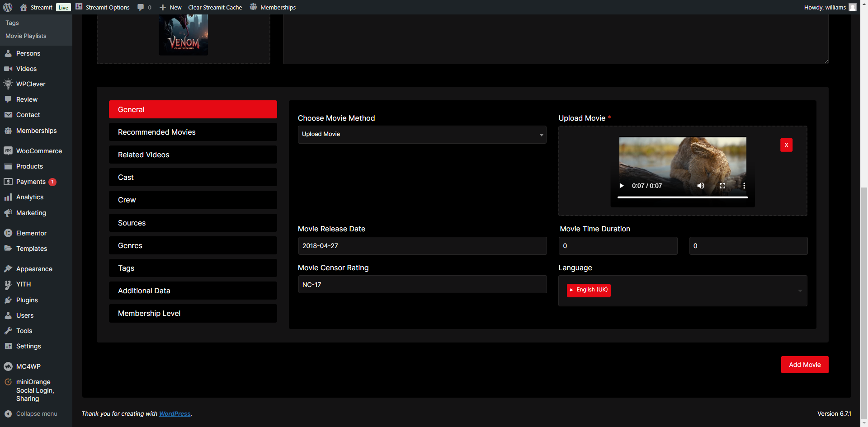Screen dimensions: 868x427
Task: Click the comments bubble icon
Action: click(x=141, y=7)
